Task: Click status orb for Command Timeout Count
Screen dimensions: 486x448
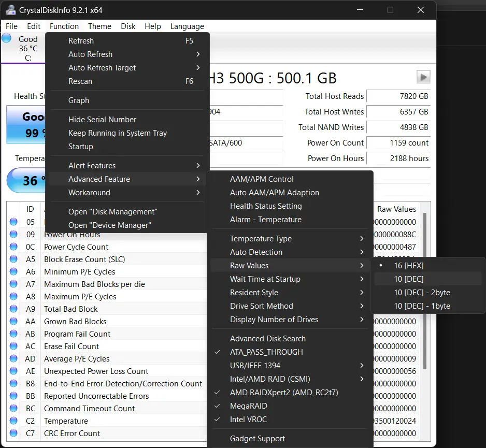Action: (x=13, y=408)
